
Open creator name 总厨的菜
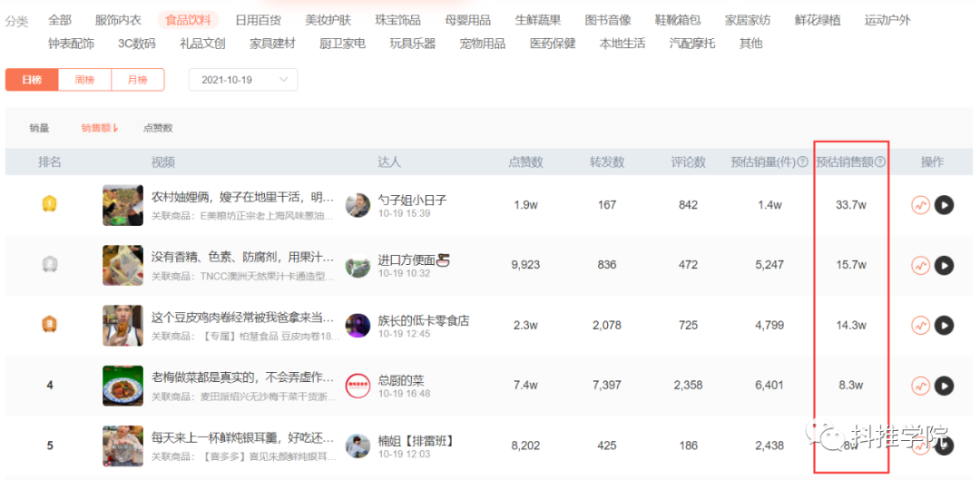(x=401, y=380)
